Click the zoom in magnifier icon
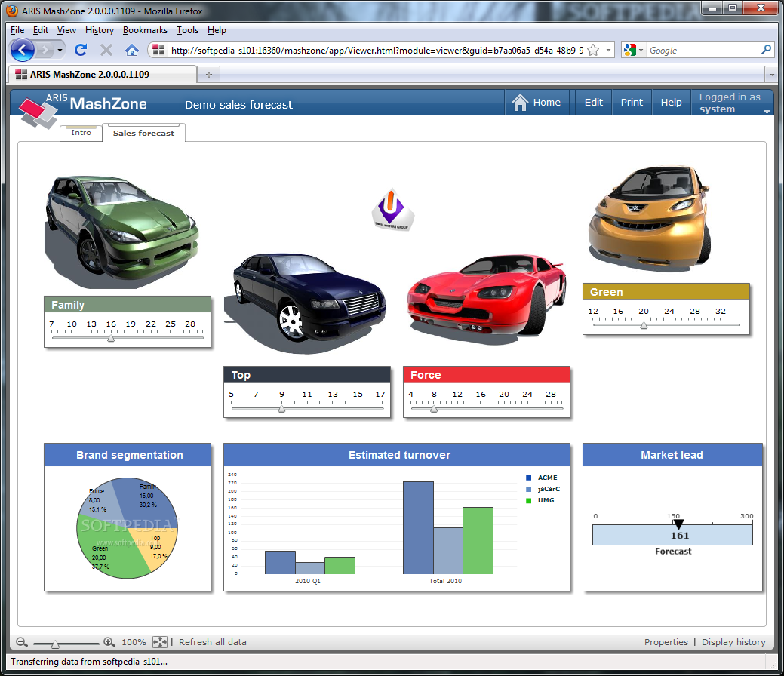The height and width of the screenshot is (676, 784). [x=109, y=642]
